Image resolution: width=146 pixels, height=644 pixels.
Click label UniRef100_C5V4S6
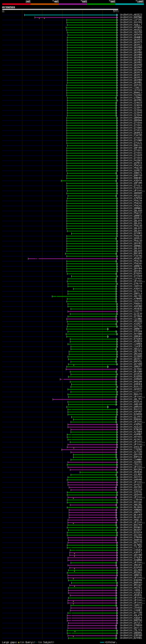[x=131, y=608]
